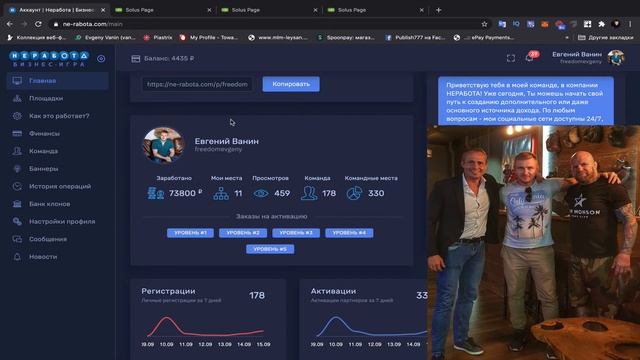Image resolution: width=640 pixels, height=360 pixels.
Task: Click the История операций clock icon
Action: pos(17,186)
